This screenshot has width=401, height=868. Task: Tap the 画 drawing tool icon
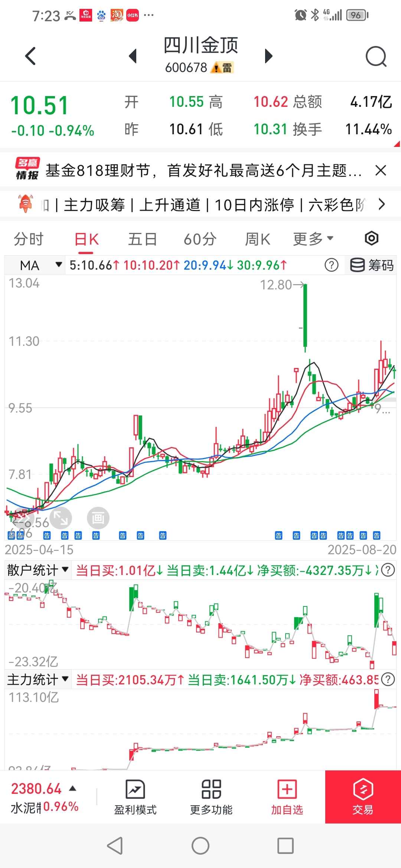(98, 518)
